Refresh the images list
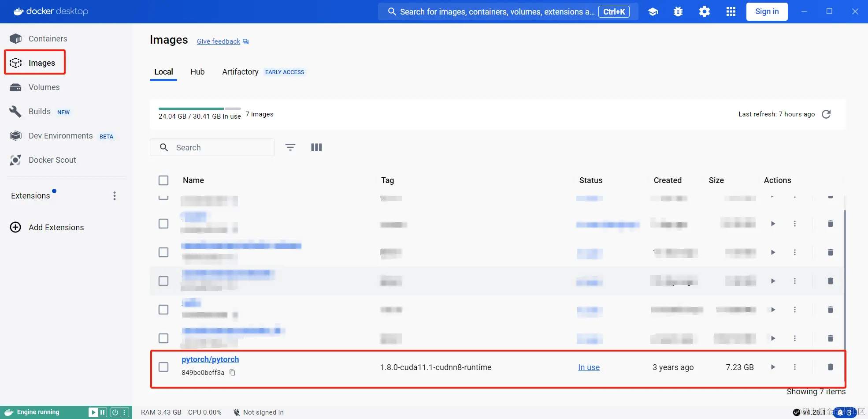This screenshot has height=419, width=868. [826, 114]
